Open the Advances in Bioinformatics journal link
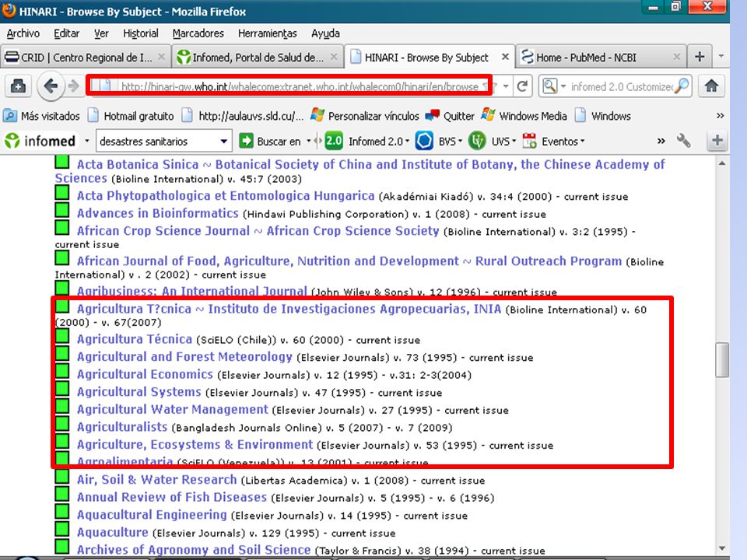The height and width of the screenshot is (560, 747). pos(158,213)
